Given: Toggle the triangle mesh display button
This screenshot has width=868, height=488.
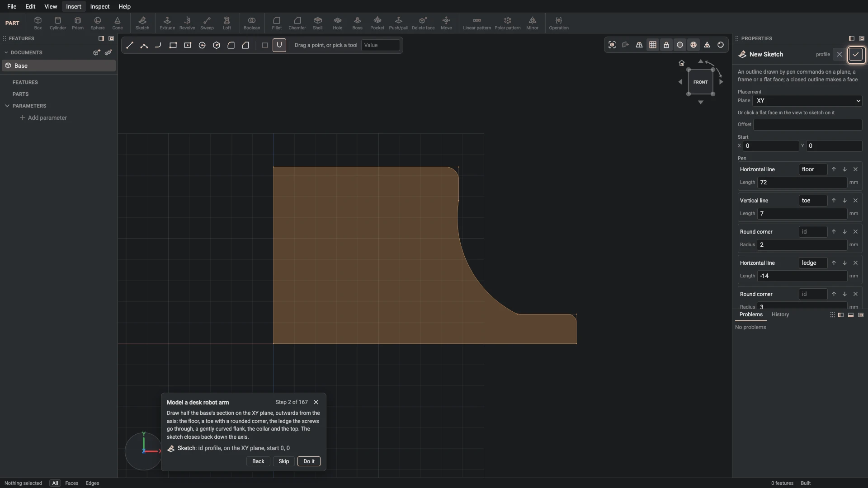Looking at the screenshot, I should [x=707, y=45].
